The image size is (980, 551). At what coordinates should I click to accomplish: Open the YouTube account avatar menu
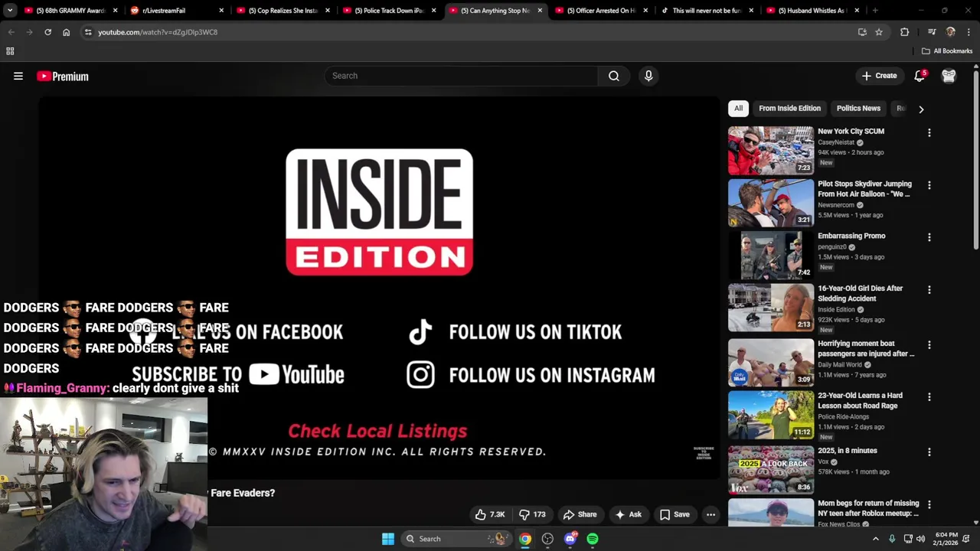coord(949,76)
